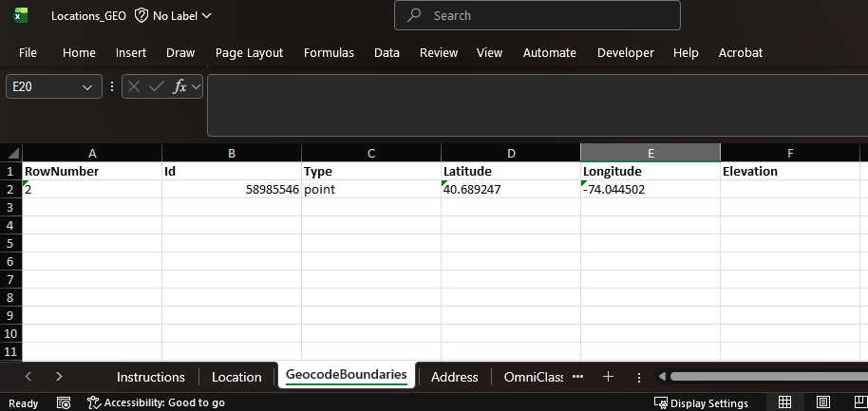Open the Formulas ribbon tab
The height and width of the screenshot is (411, 868).
329,53
